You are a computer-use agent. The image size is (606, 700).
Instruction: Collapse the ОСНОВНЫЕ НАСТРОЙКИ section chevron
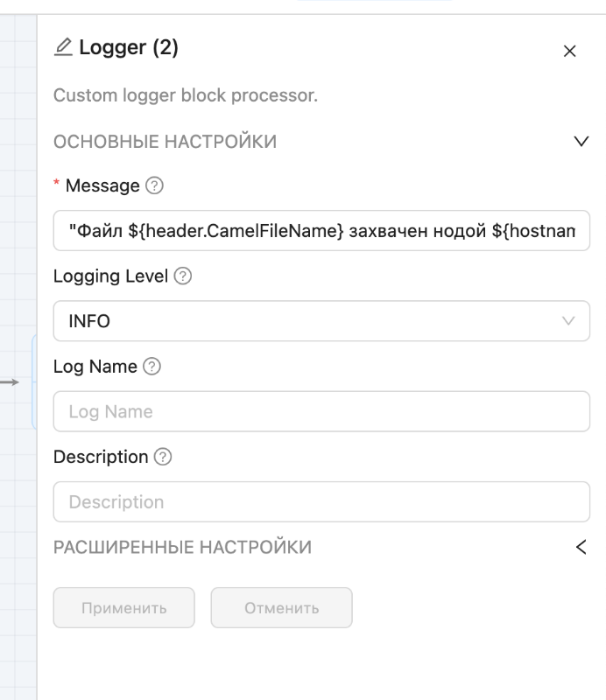tap(581, 142)
